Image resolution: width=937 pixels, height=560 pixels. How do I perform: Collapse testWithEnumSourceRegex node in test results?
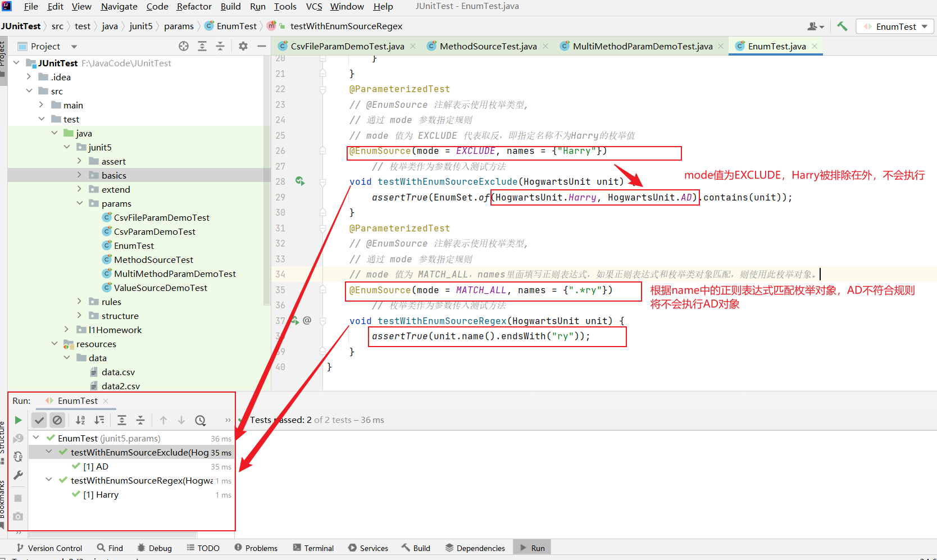pos(49,480)
